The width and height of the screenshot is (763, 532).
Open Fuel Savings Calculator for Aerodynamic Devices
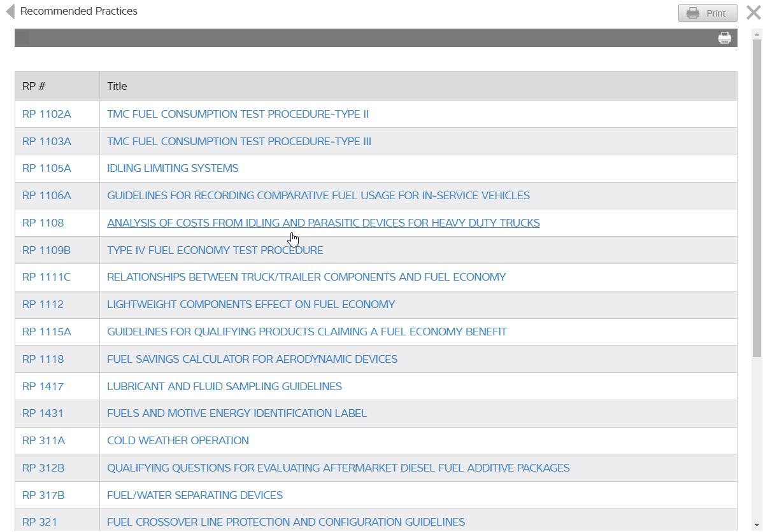252,360
